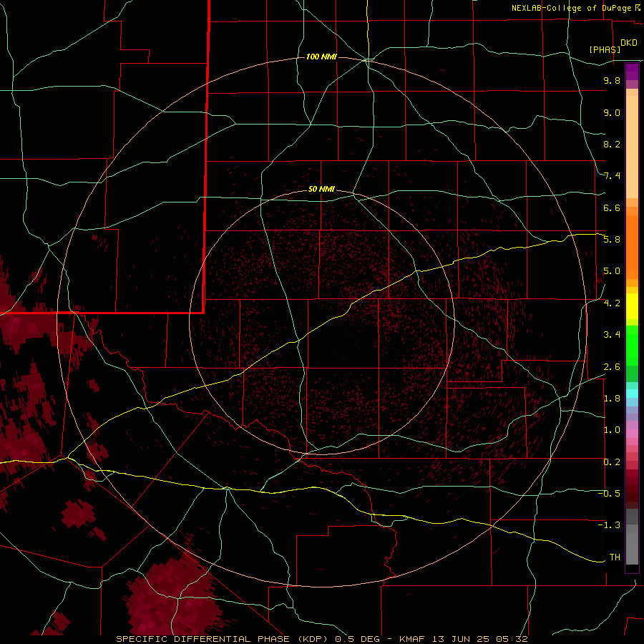The image size is (644, 644).
Task: Click the 9.0 value on color scale
Action: (612, 112)
